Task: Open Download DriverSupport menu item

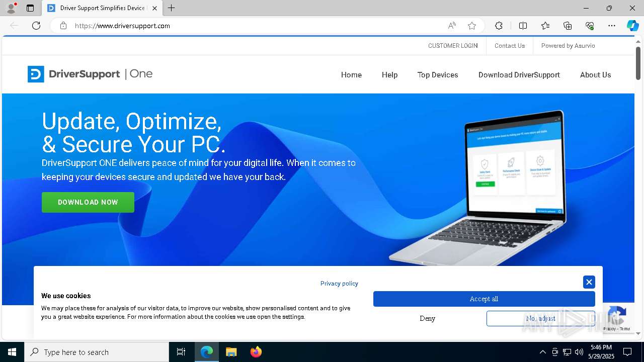Action: 519,75
